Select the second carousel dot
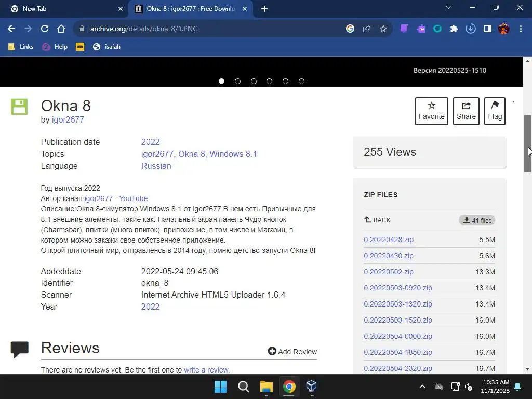 [x=237, y=82]
